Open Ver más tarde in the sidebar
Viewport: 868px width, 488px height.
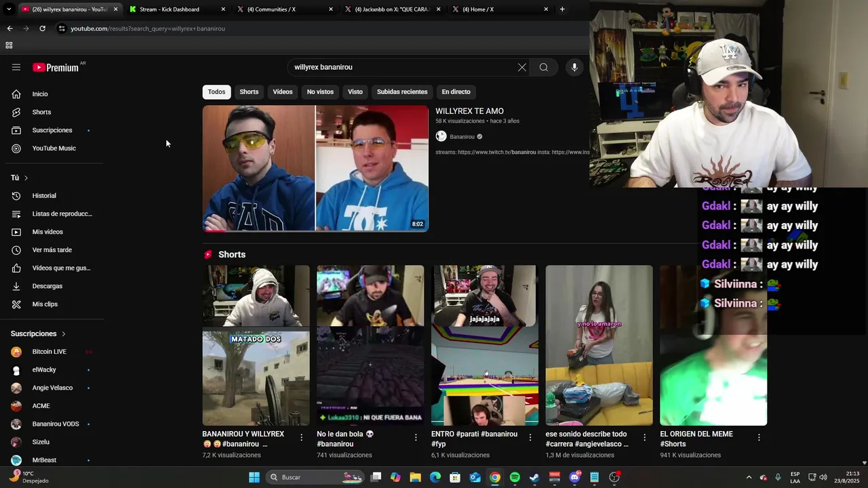tap(52, 249)
